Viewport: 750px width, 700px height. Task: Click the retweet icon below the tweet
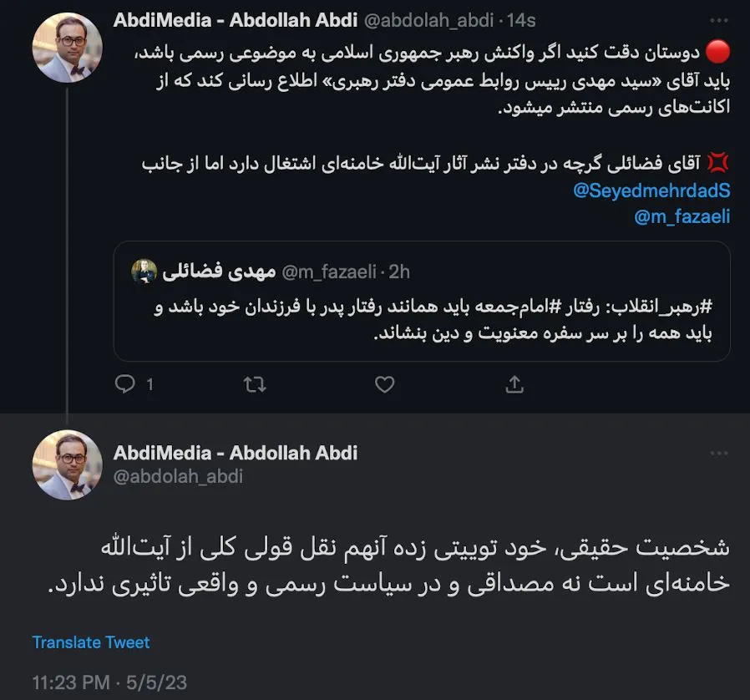255,385
